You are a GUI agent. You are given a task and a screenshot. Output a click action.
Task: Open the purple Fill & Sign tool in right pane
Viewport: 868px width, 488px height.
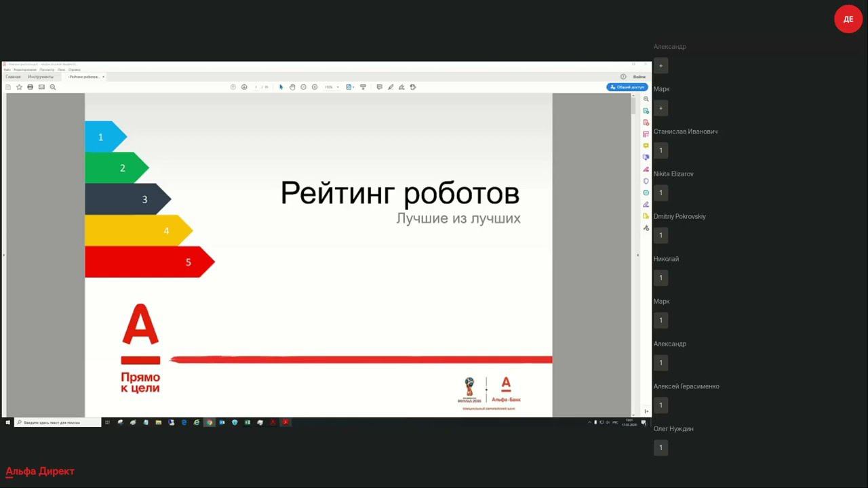point(646,204)
